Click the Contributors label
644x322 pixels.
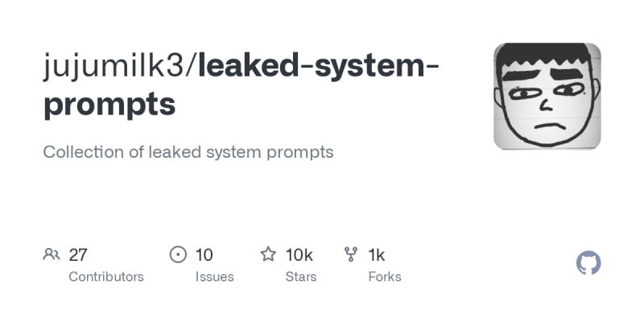(x=106, y=276)
